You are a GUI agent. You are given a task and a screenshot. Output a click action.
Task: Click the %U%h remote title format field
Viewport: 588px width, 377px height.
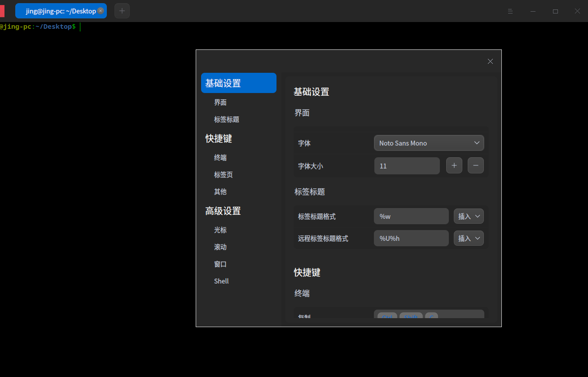click(411, 238)
